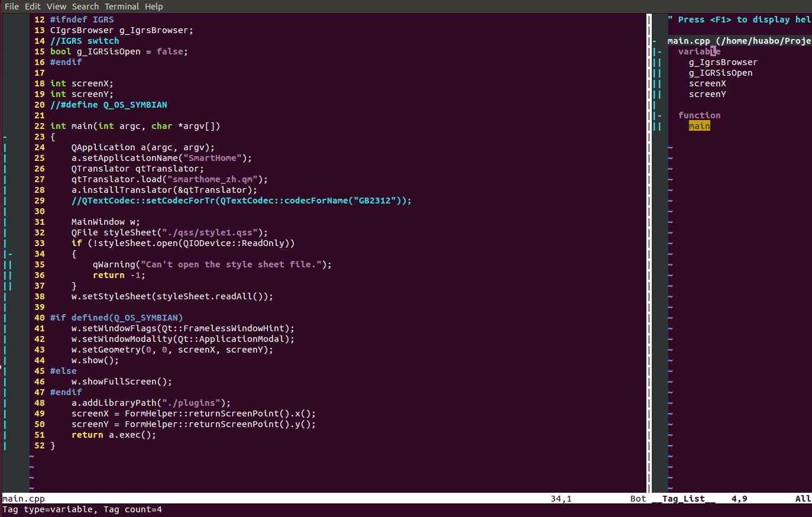Click 'CIgrsBrowser g_IgrsBrowser;' code line
Viewport: 812px width, 517px height.
[122, 30]
